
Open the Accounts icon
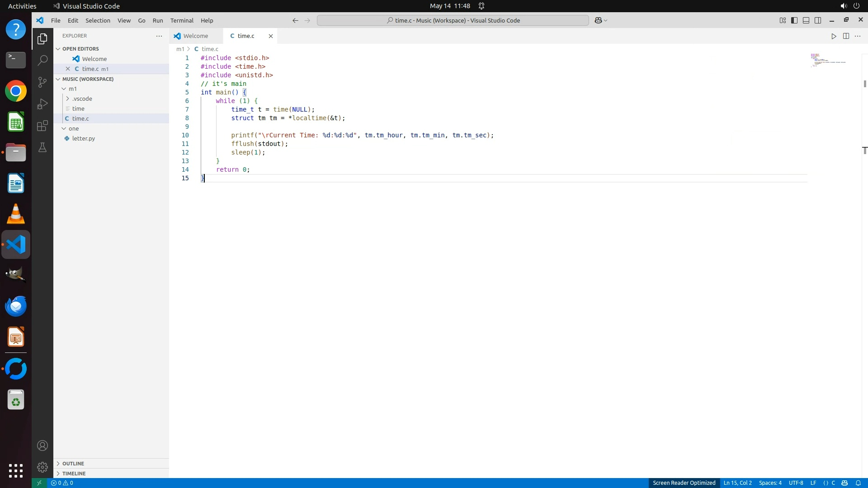pos(42,446)
